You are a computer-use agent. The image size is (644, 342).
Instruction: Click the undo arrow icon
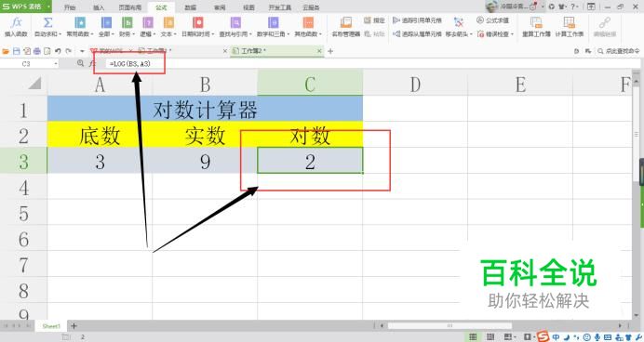pyautogui.click(x=58, y=51)
